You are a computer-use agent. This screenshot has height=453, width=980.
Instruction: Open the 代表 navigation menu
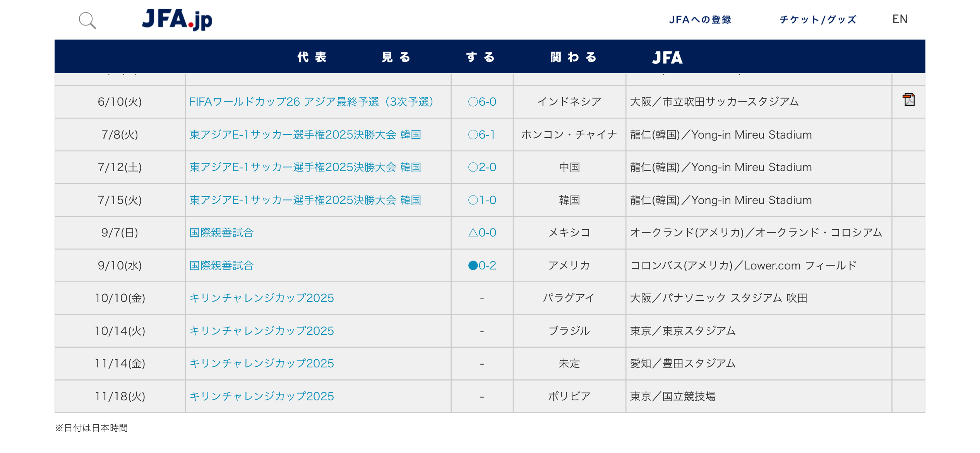(x=312, y=57)
